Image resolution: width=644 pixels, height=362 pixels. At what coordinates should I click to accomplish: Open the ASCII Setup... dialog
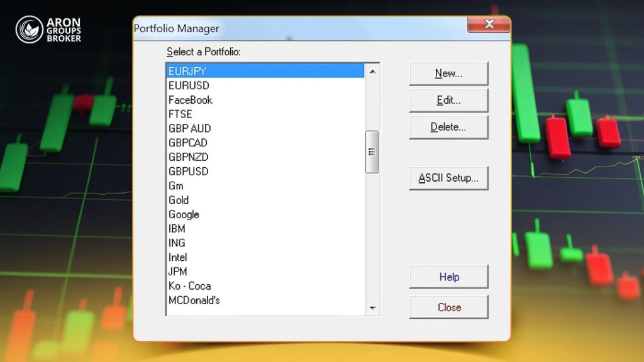448,178
